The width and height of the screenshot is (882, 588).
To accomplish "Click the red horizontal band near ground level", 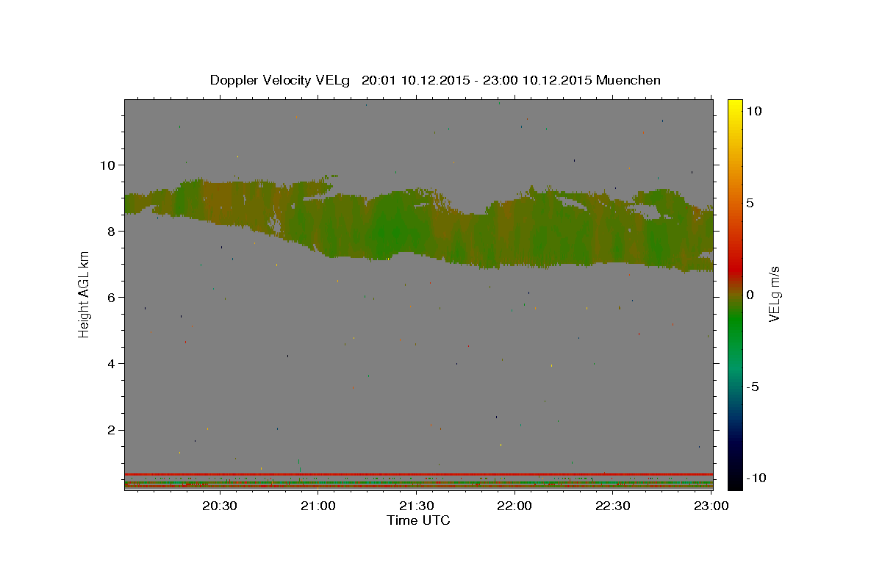I will (418, 474).
